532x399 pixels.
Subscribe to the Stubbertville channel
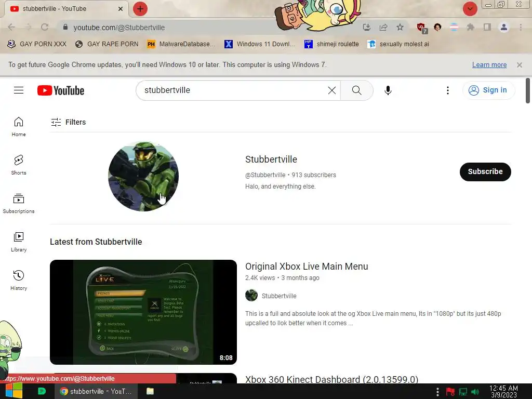coord(485,171)
